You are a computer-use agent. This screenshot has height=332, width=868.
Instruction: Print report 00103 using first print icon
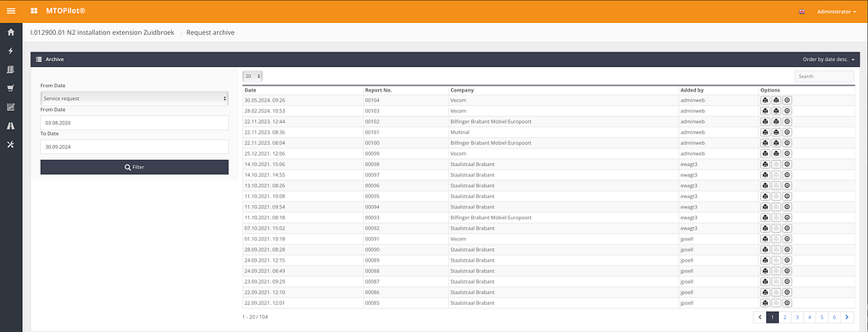click(765, 111)
